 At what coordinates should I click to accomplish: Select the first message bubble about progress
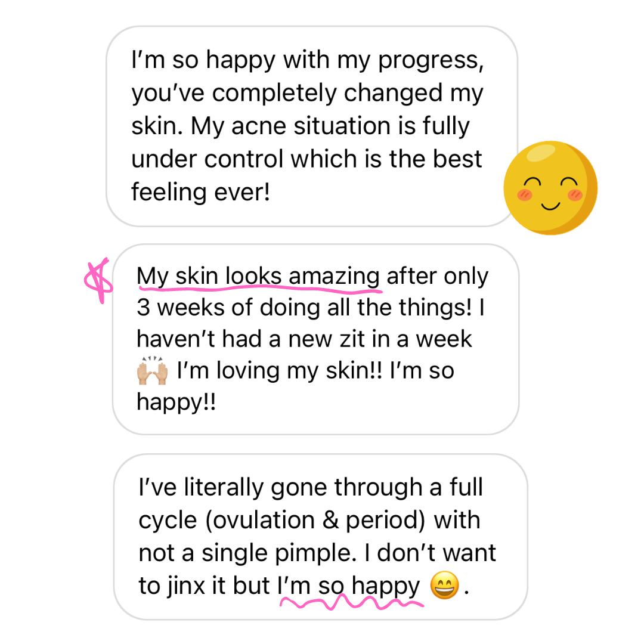tap(312, 126)
